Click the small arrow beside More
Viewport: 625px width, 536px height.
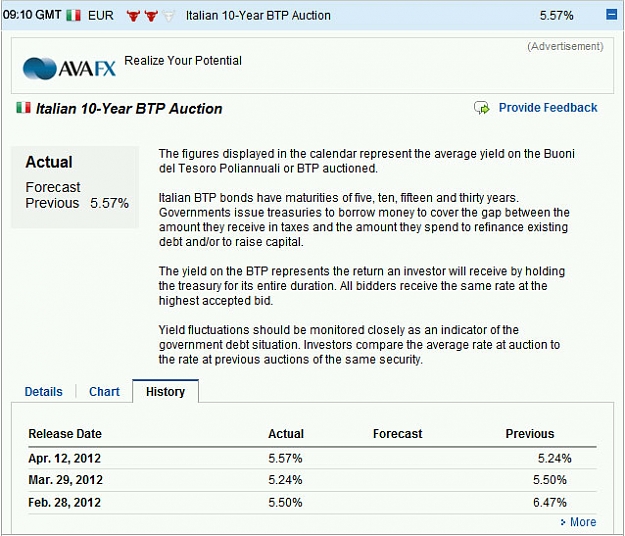point(563,522)
